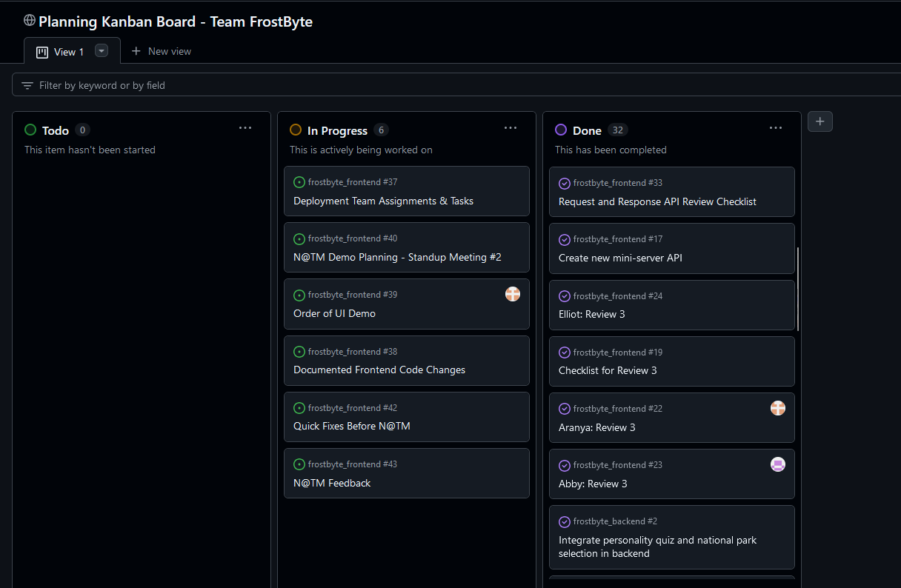Open the View 1 tab options dropdown
This screenshot has width=901, height=588.
(x=102, y=51)
